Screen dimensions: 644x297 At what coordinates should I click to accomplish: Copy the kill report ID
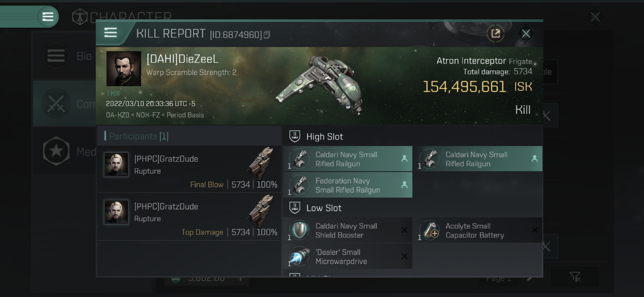[x=267, y=35]
